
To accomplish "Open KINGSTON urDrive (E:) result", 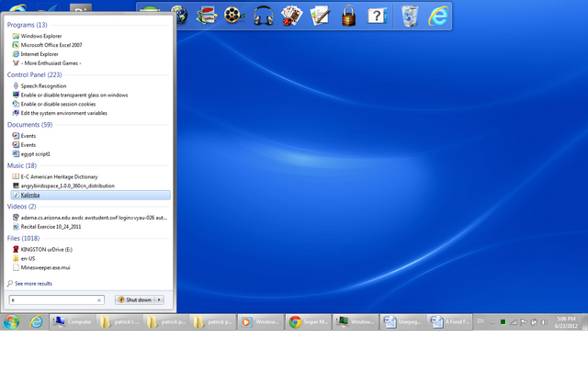I will click(90, 249).
